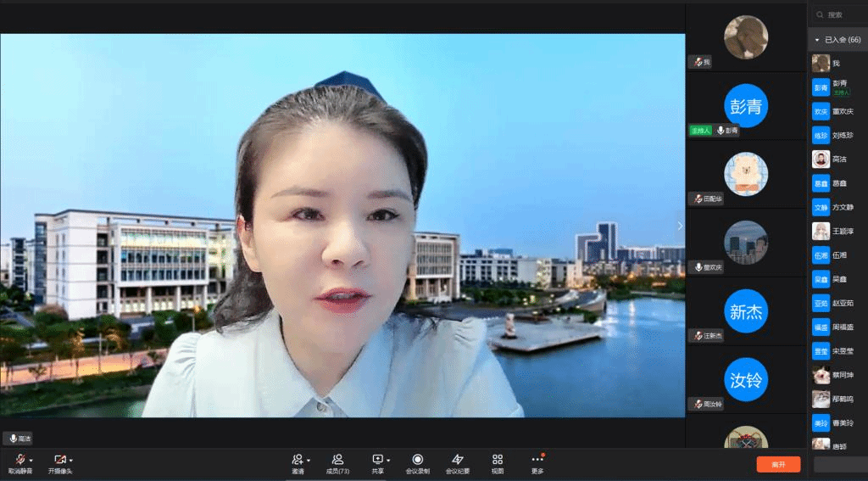Click 汝铃 avatar tile in video strip

(746, 379)
